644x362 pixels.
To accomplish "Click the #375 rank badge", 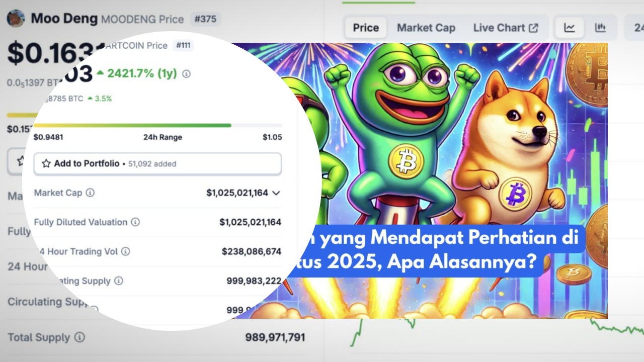I will click(x=205, y=19).
